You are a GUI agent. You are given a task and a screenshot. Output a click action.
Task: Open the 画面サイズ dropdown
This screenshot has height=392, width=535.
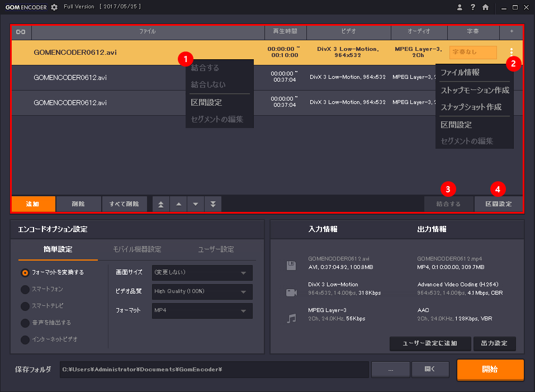[x=202, y=272]
